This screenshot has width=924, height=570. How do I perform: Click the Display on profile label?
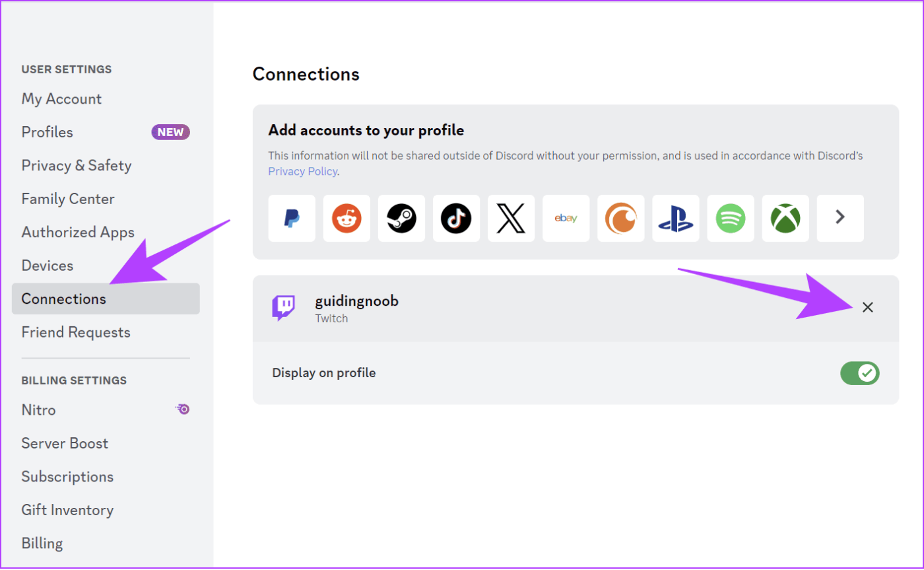coord(324,373)
